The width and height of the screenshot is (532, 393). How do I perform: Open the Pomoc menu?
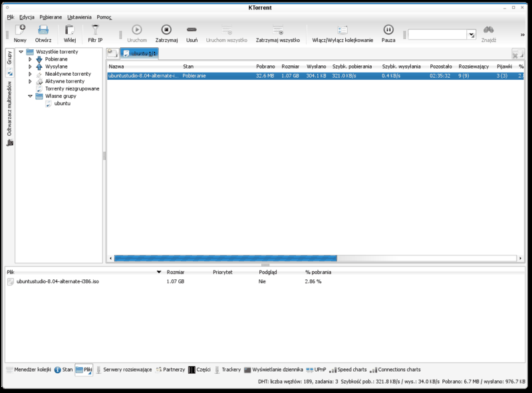(104, 17)
